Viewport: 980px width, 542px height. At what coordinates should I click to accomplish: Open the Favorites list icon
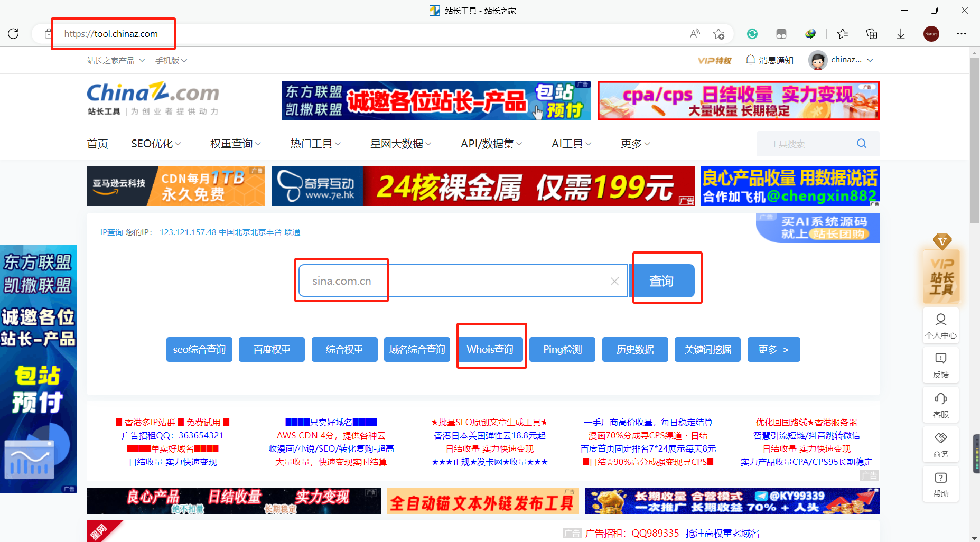click(843, 34)
